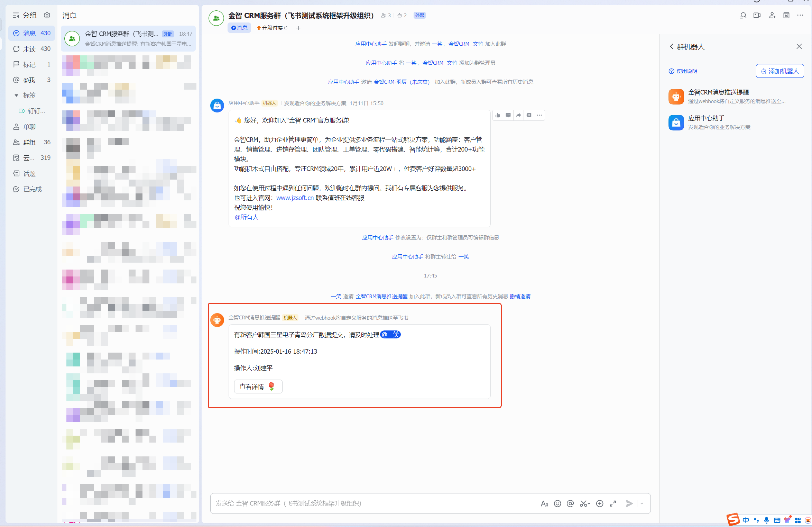The height and width of the screenshot is (527, 812).
Task: Open send options dropdown arrow
Action: [x=642, y=503]
